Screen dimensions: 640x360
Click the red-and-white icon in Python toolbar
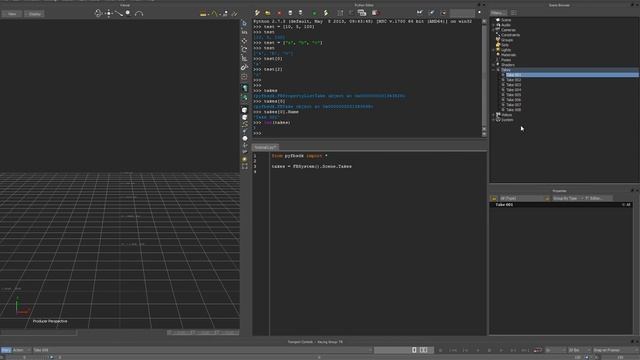375,13
